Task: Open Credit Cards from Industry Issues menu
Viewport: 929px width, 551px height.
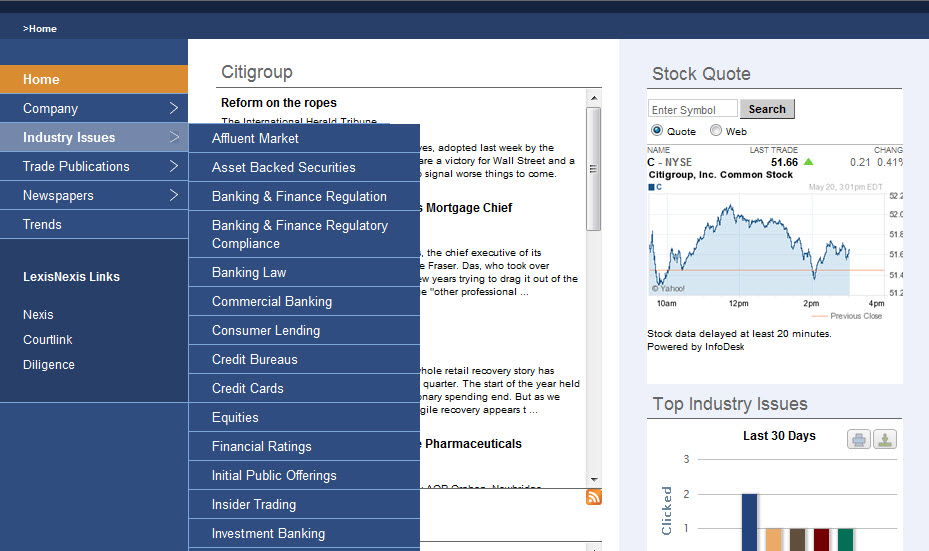Action: pyautogui.click(x=248, y=388)
